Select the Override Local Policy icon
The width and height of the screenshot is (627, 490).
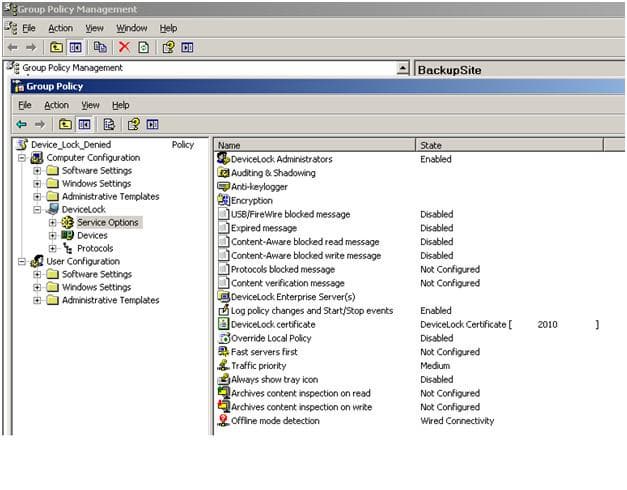[x=223, y=338]
